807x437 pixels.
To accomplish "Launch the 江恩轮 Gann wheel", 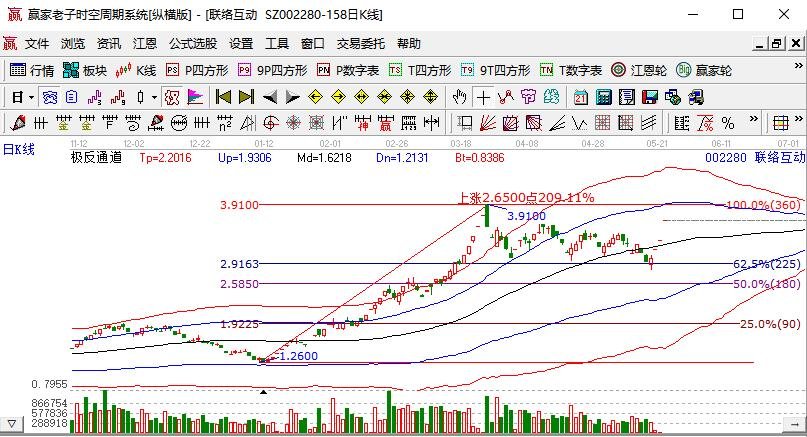I will [639, 70].
